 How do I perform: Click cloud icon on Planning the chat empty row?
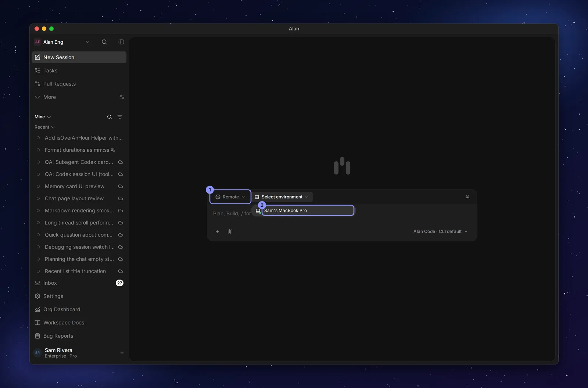121,259
